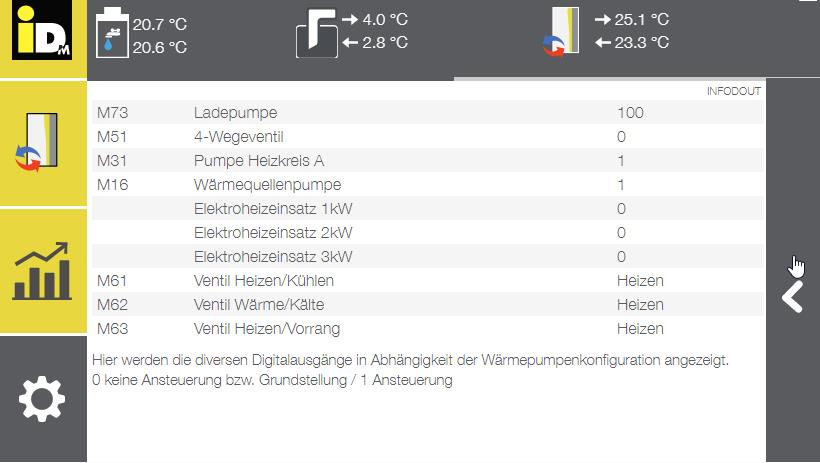Click the hot water tank icon

pos(112,32)
